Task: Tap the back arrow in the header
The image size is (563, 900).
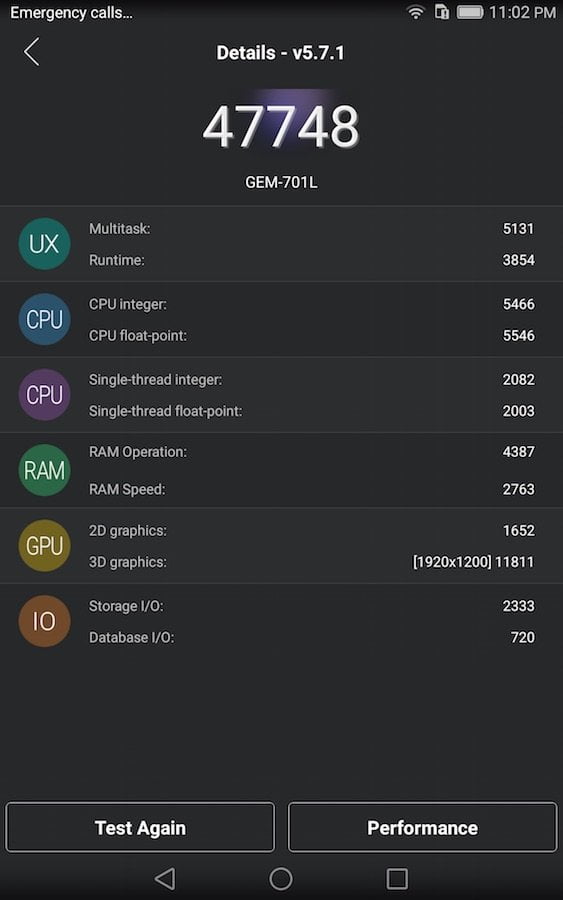Action: coord(32,52)
